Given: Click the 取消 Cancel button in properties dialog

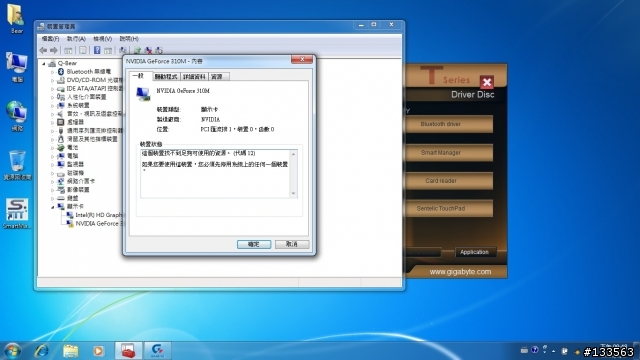Looking at the screenshot, I should pyautogui.click(x=292, y=244).
